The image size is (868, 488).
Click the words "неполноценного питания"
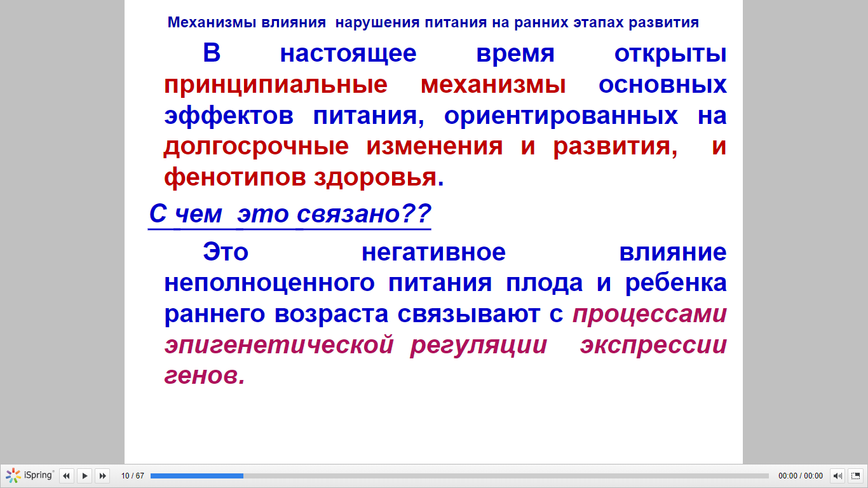[x=328, y=283]
